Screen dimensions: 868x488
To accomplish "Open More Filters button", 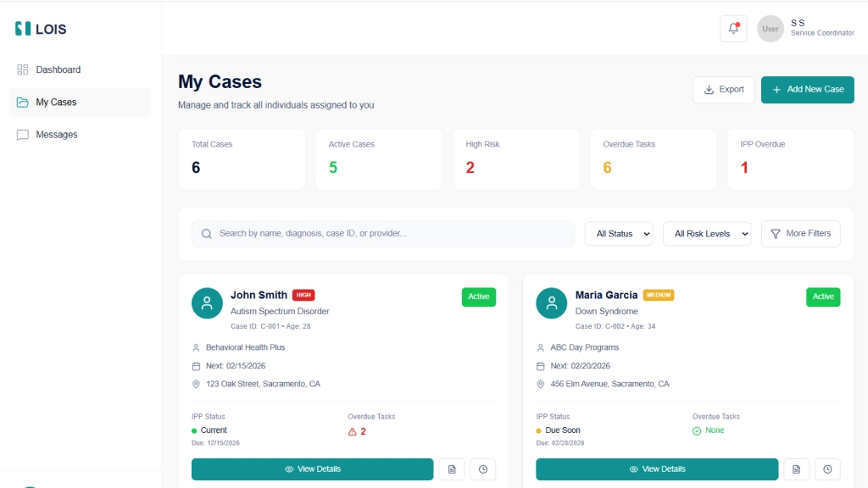I will tap(800, 234).
